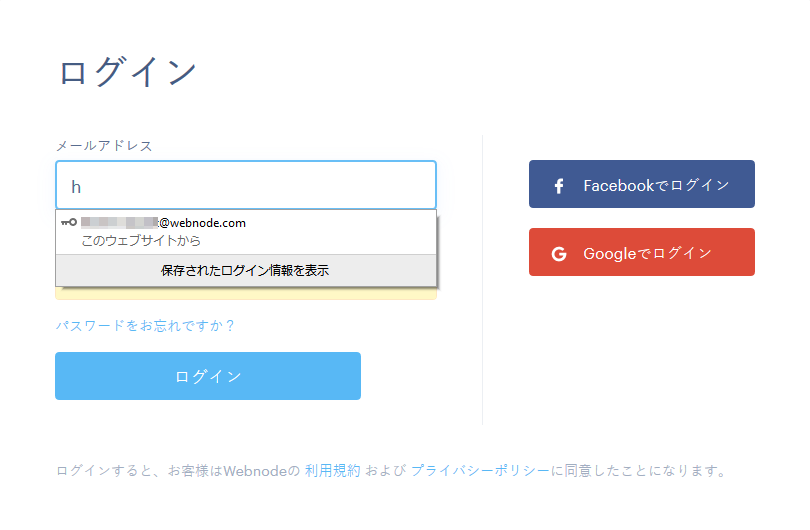Log in with the Googleでログイン button label
This screenshot has height=530, width=810.
click(x=647, y=253)
